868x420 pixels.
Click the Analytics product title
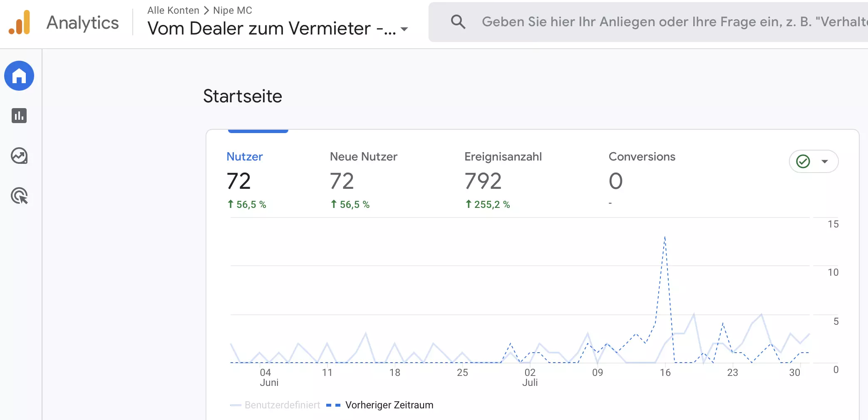[82, 22]
